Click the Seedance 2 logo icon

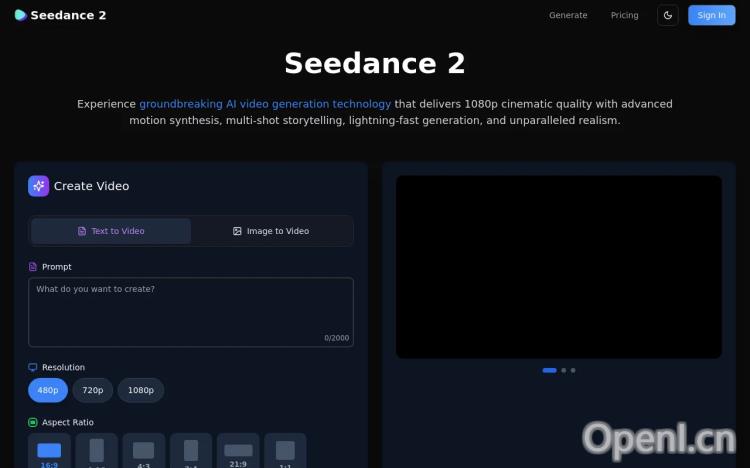coord(21,15)
